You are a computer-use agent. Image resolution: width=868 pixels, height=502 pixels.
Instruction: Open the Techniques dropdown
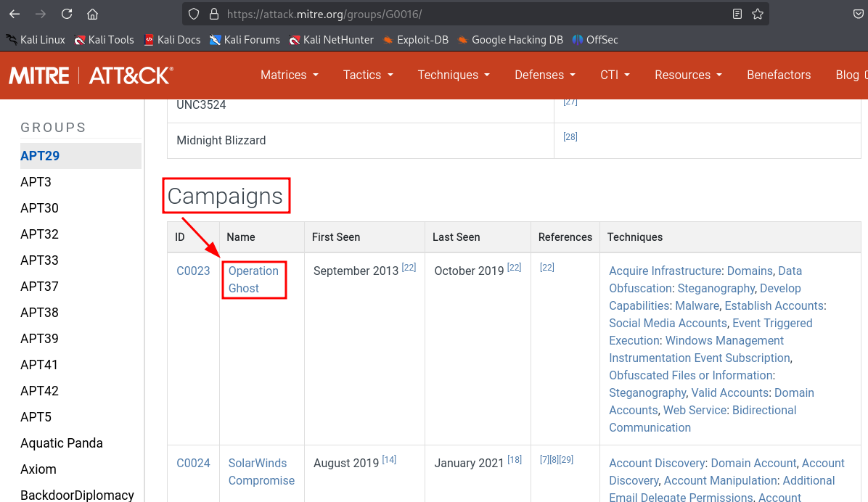454,75
